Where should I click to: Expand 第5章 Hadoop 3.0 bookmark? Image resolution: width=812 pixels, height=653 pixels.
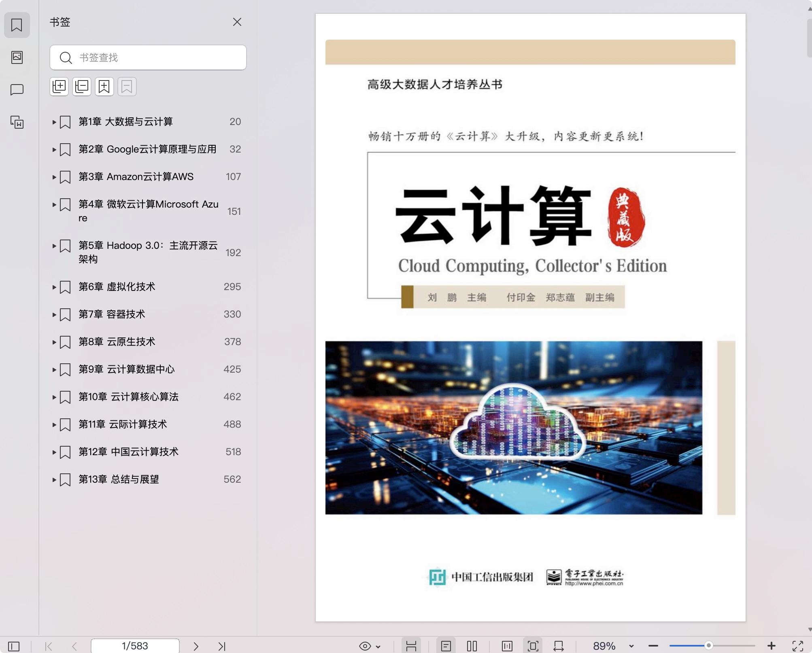54,246
